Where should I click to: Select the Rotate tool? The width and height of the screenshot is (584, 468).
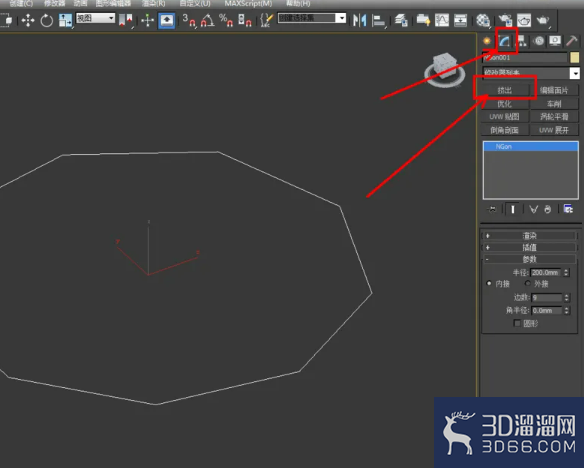[x=47, y=20]
